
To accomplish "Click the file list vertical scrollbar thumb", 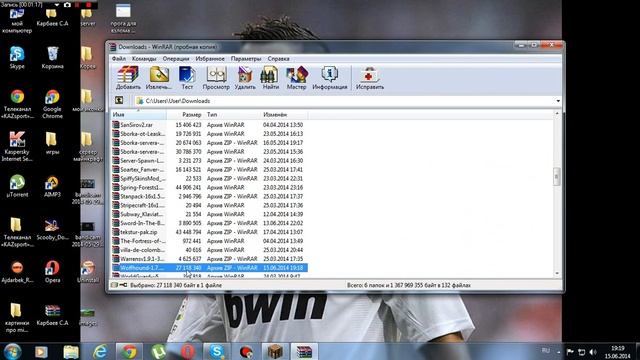I will [557, 177].
